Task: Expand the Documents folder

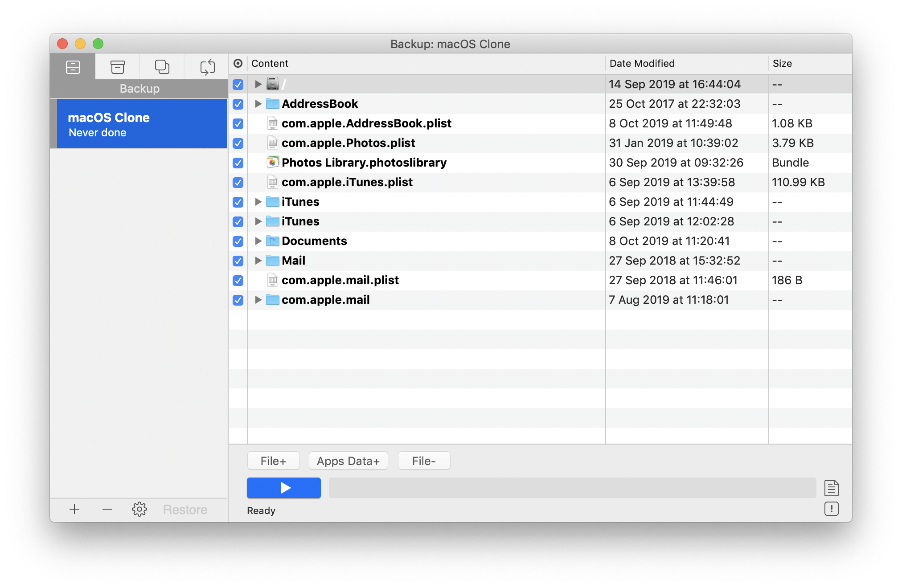Action: pyautogui.click(x=258, y=241)
